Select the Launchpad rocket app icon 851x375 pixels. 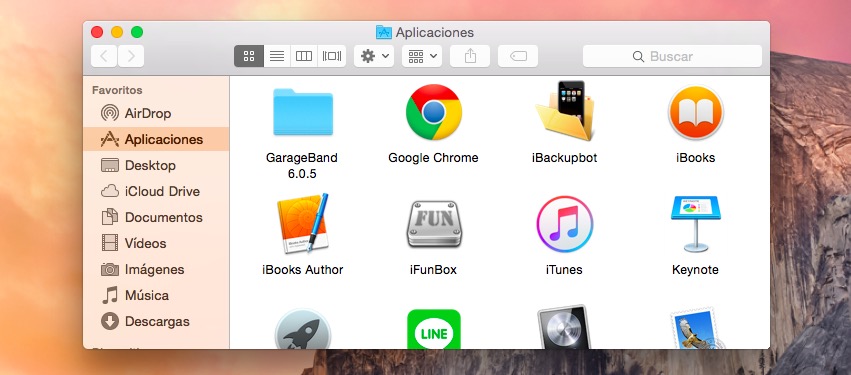[x=303, y=329]
